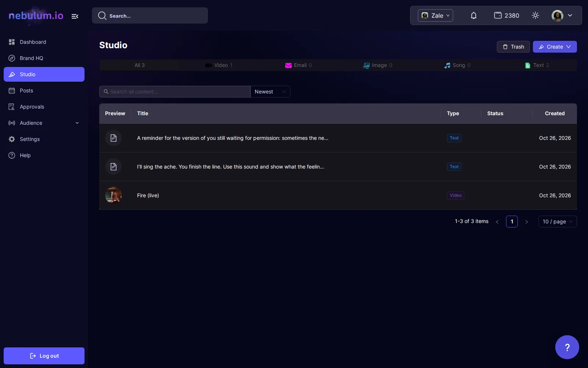Viewport: 588px width, 368px height.
Task: Open the Fire (live) title
Action: click(x=148, y=195)
